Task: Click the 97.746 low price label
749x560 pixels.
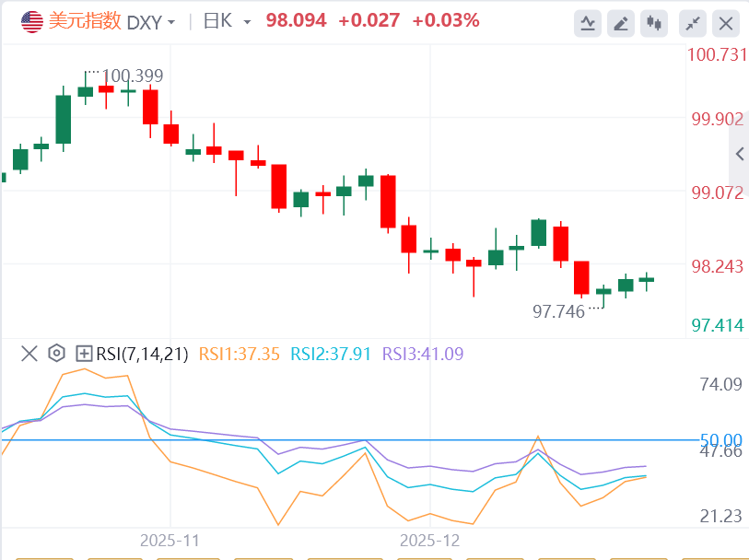Action: pos(559,311)
